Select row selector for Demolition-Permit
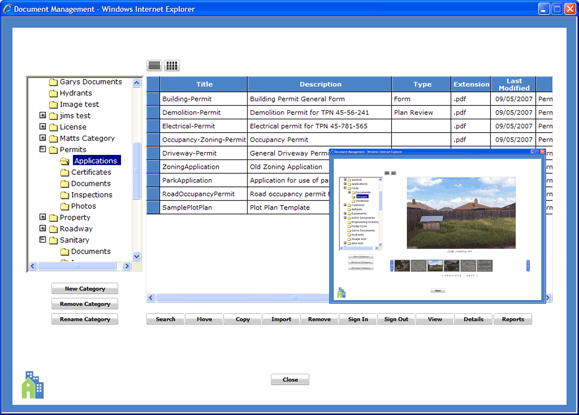Screen dimensions: 579x415 click(x=153, y=112)
